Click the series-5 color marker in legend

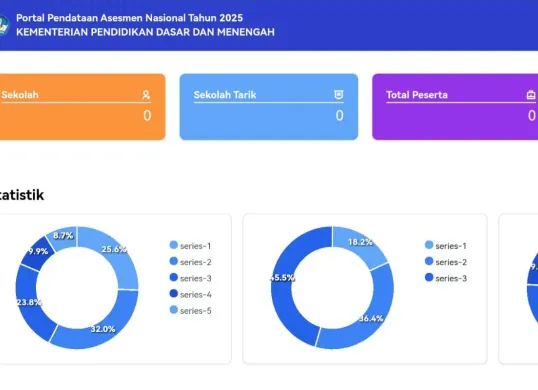pyautogui.click(x=174, y=310)
